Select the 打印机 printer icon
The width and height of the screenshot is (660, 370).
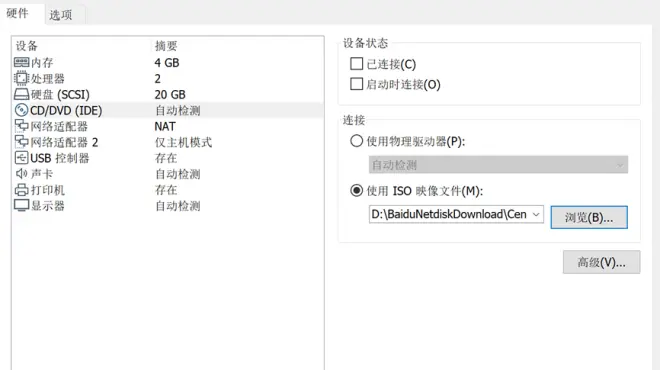point(21,190)
